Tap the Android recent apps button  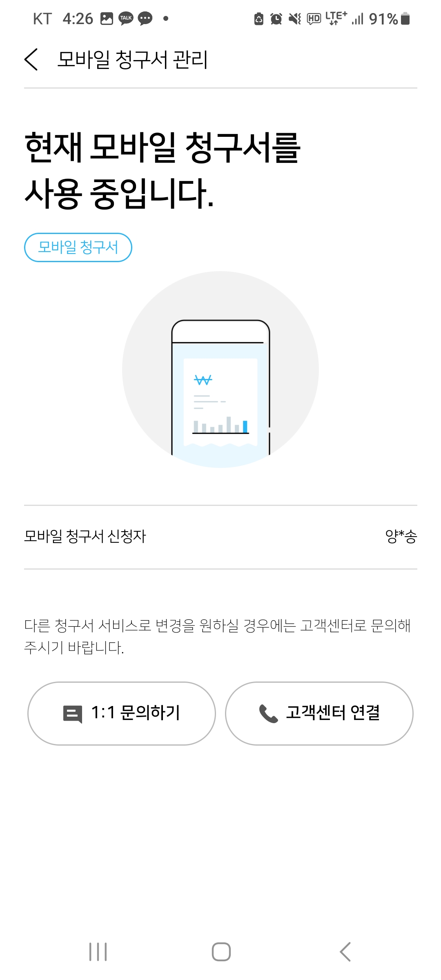[98, 952]
